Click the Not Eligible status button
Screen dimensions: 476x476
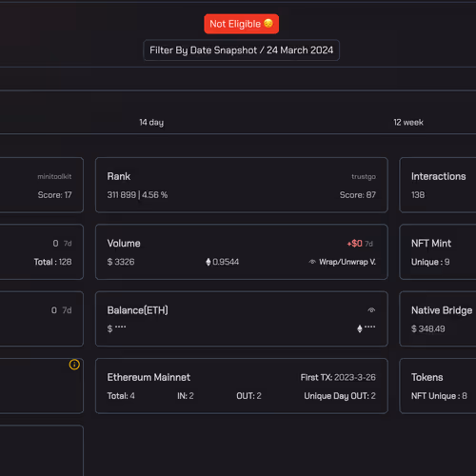coord(241,24)
